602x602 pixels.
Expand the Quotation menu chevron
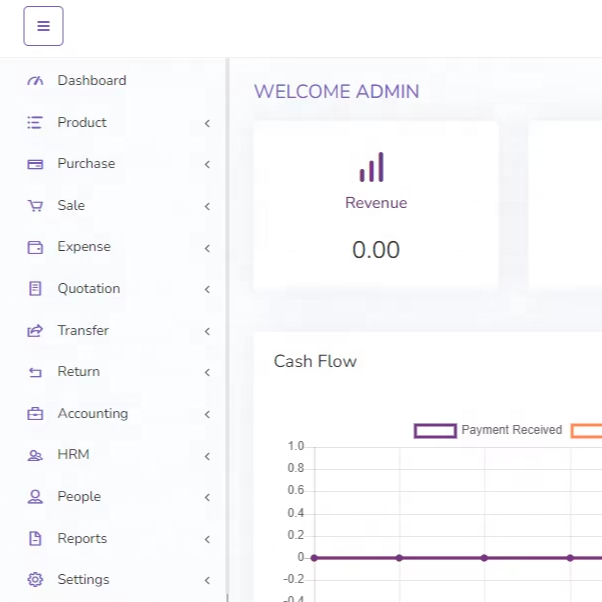pyautogui.click(x=207, y=289)
